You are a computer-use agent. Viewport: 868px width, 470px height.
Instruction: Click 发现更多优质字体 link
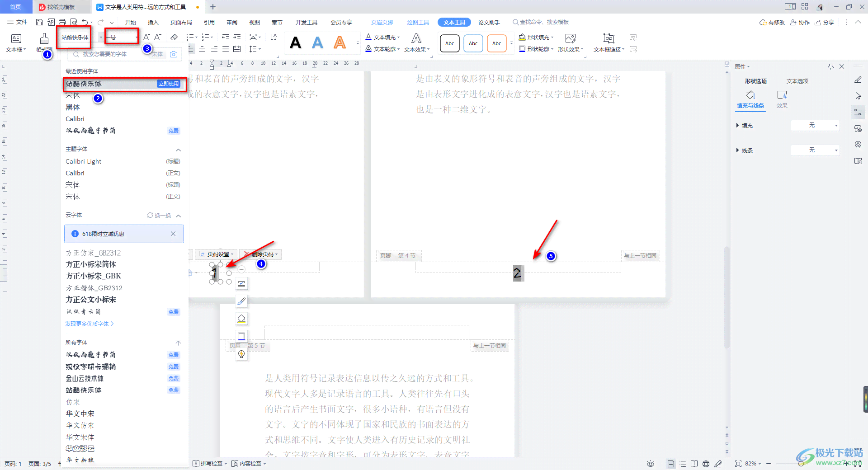tap(90, 324)
